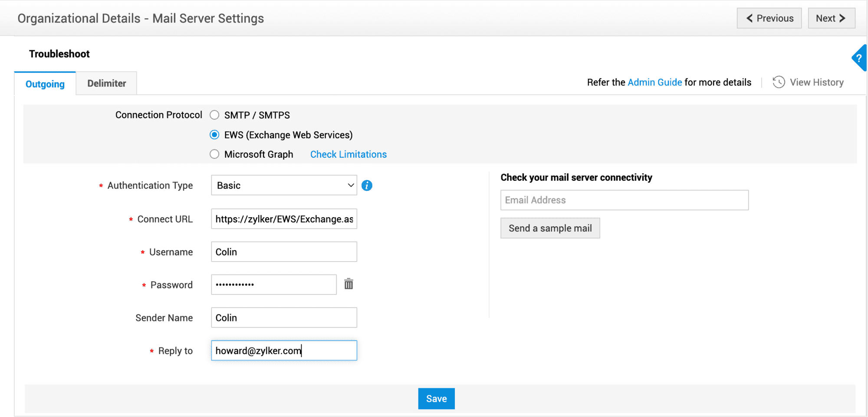The image size is (868, 417).
Task: Click the View History clock icon
Action: 779,82
